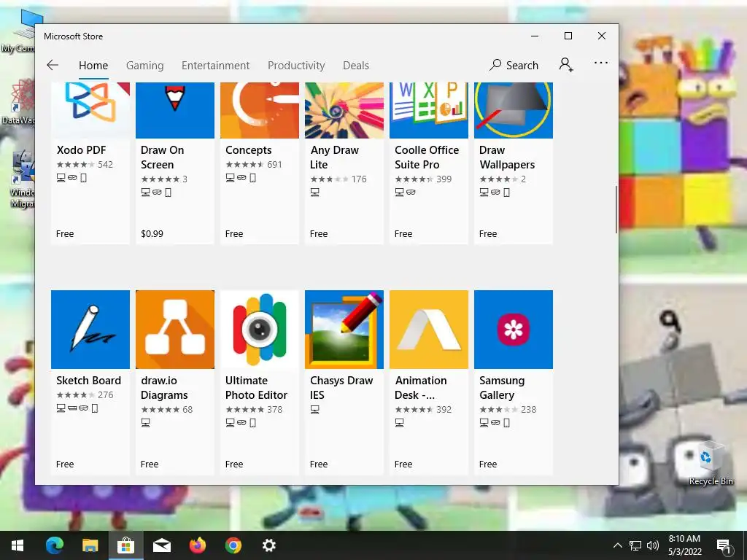Viewport: 747px width, 560px height.
Task: Click the taskbar clock showing 8:10 AM
Action: [684, 545]
